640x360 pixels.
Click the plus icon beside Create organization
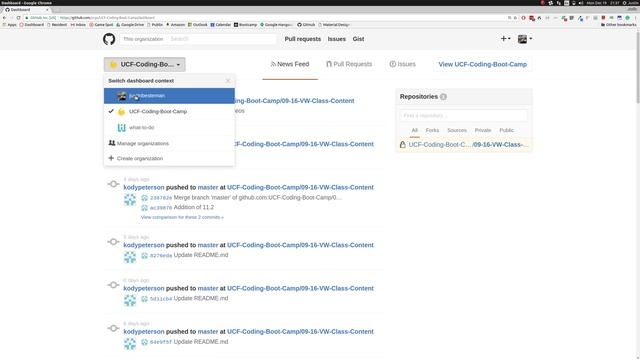[x=111, y=158]
